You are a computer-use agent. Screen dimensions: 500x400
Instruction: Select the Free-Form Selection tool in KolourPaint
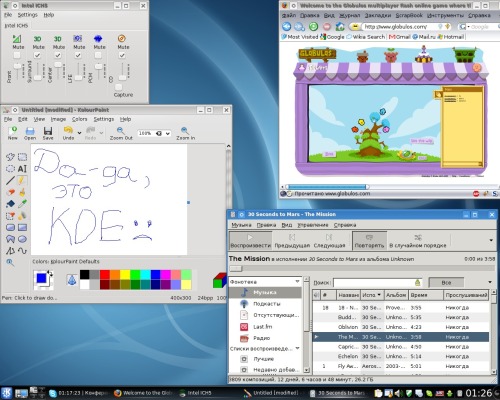pos(10,157)
